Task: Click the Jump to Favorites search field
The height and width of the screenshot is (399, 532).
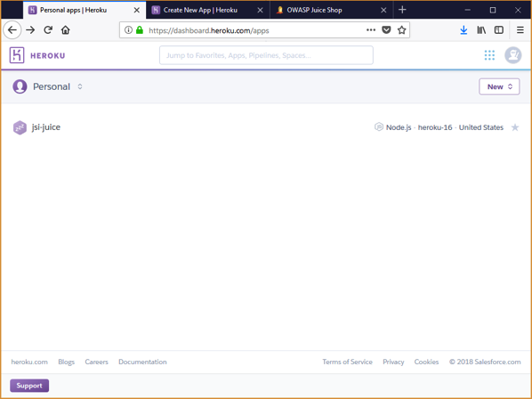Action: click(x=266, y=55)
